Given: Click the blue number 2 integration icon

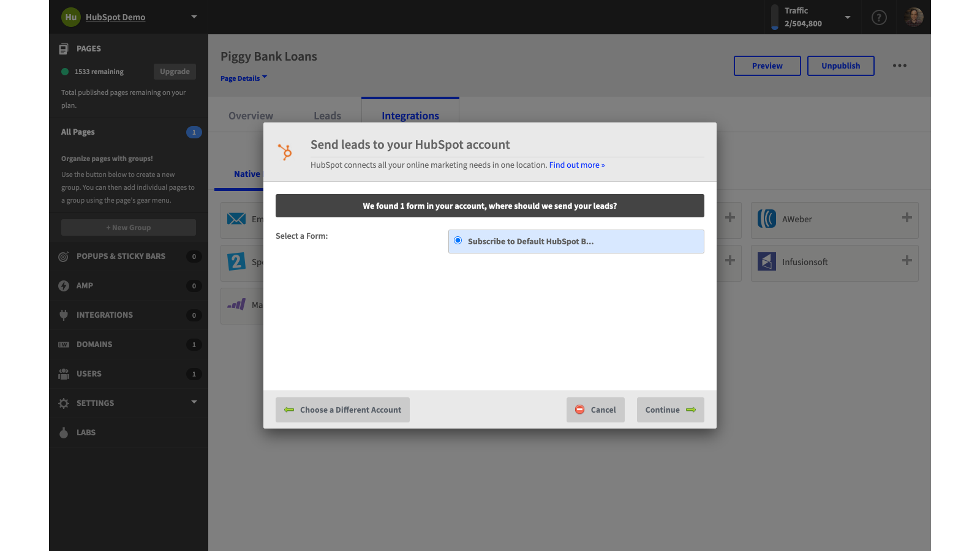Looking at the screenshot, I should (236, 261).
